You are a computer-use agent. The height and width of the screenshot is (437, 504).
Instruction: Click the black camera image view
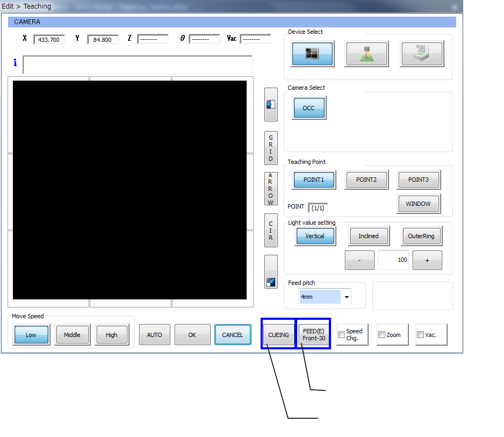[x=129, y=190]
